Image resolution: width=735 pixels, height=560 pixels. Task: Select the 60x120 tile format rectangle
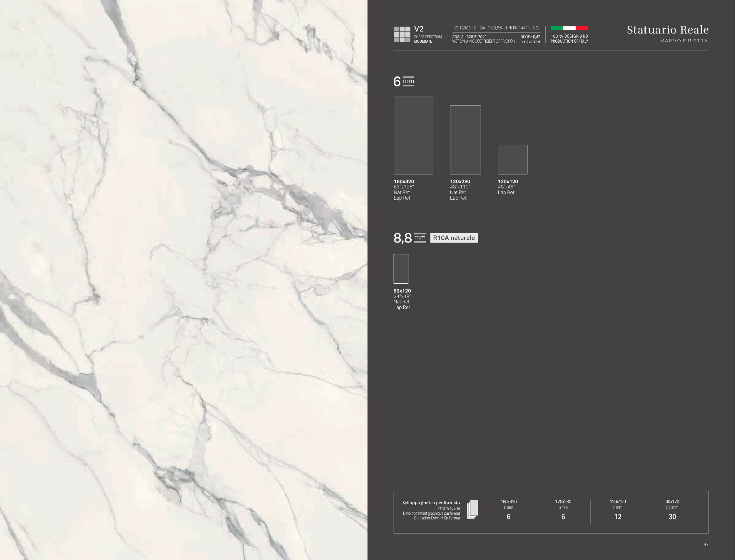point(401,269)
